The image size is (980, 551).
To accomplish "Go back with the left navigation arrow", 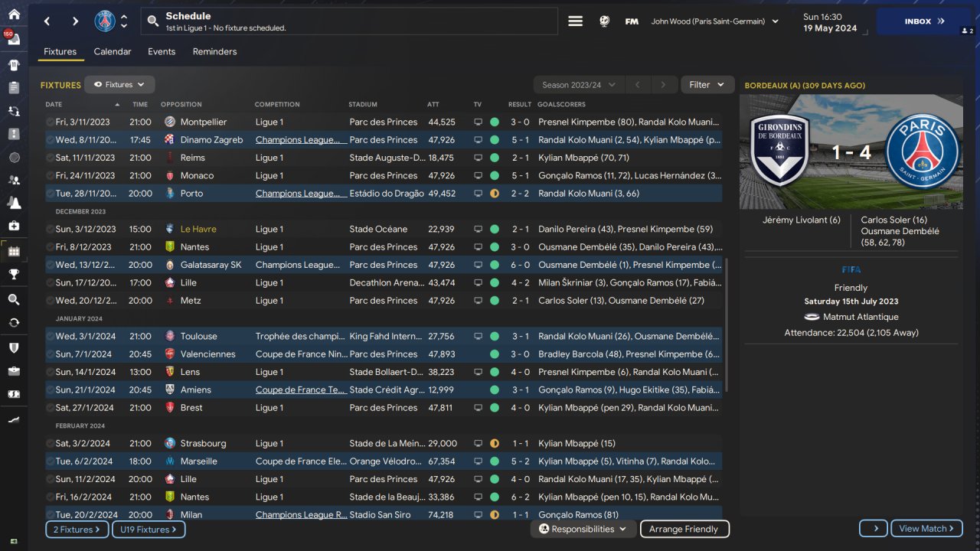I will click(47, 21).
